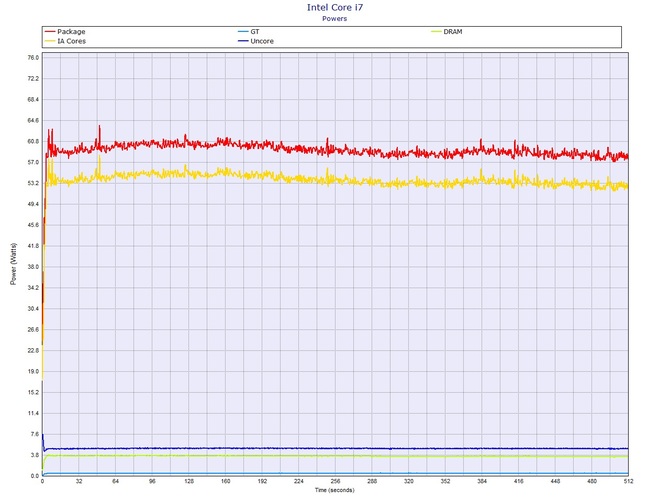Click the light blue GT legend swatch
The width and height of the screenshot is (670, 502).
[x=243, y=32]
